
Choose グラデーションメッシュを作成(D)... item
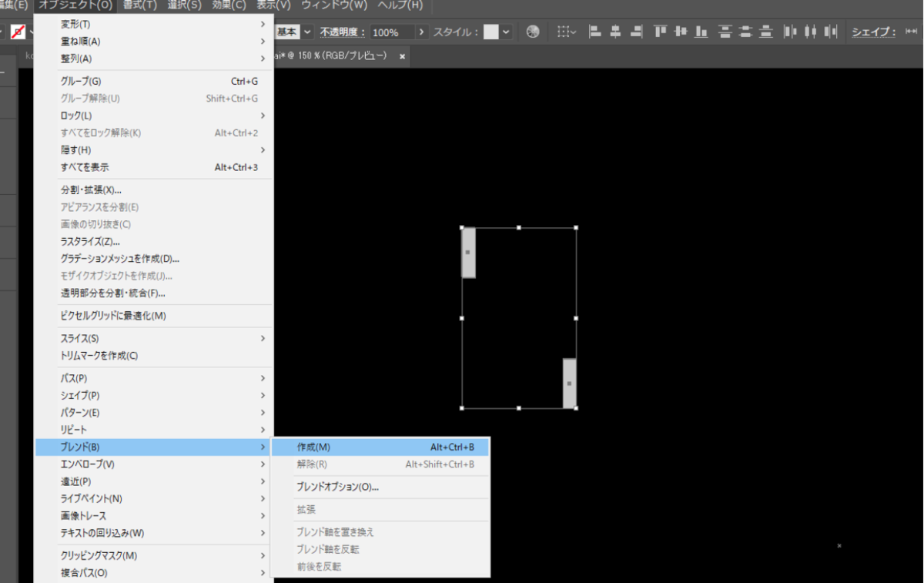pos(153,259)
